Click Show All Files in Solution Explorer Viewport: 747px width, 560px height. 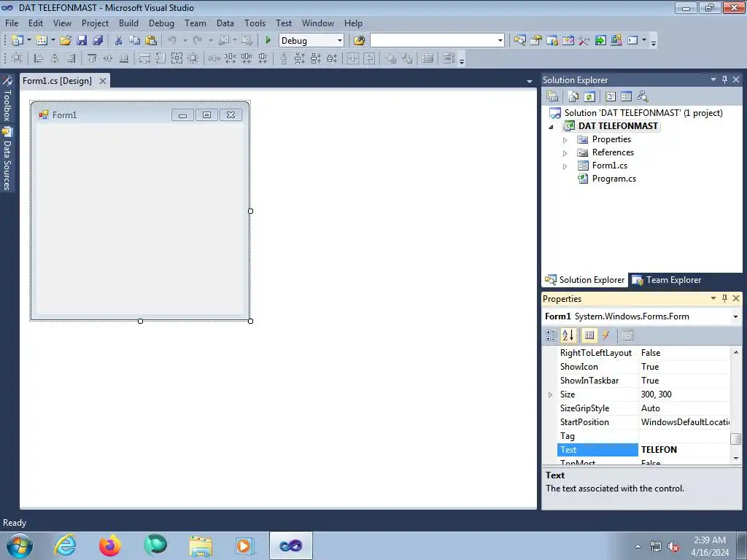click(573, 97)
